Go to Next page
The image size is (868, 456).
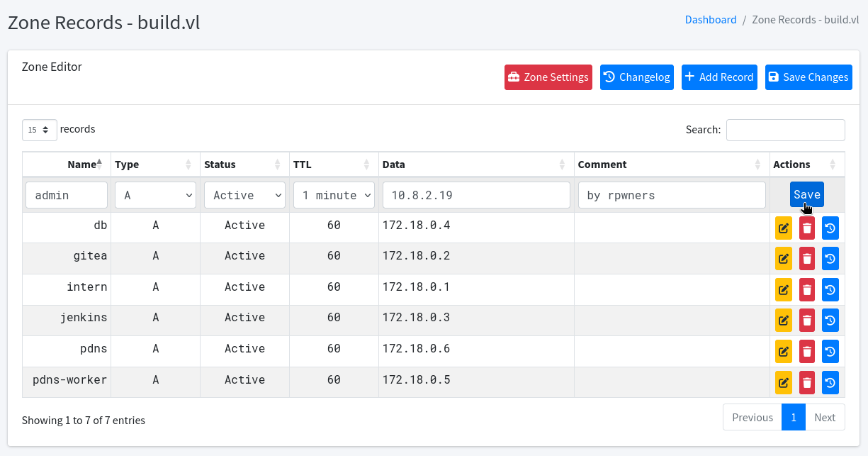pyautogui.click(x=825, y=417)
